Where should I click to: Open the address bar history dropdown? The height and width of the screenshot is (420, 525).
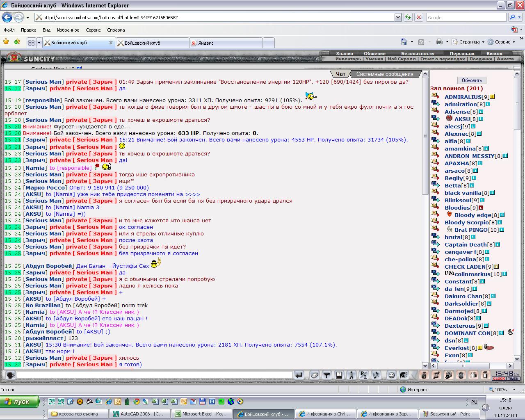[398, 17]
